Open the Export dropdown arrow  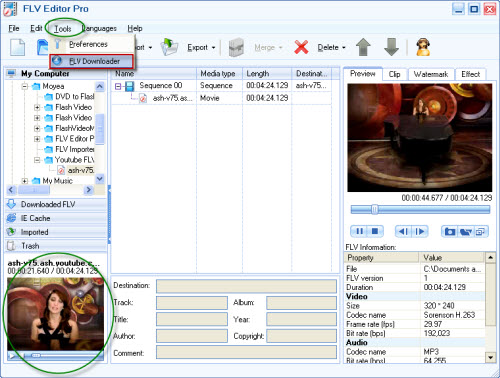[x=213, y=48]
